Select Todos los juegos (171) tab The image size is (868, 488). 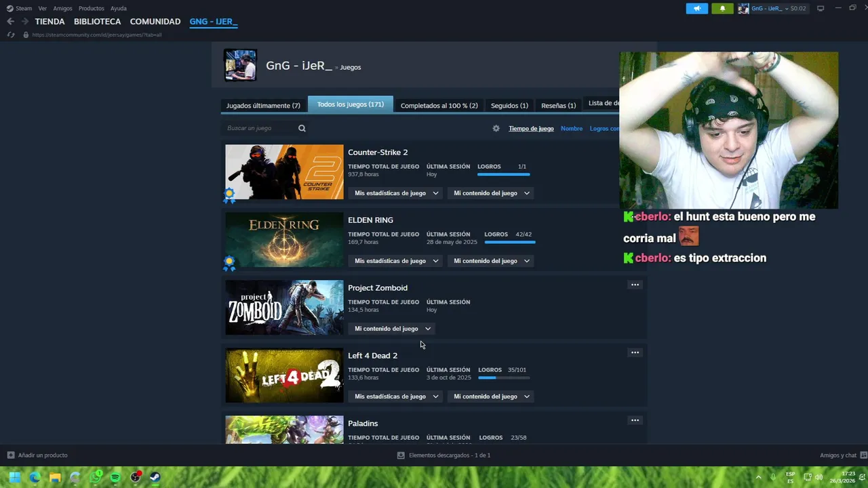351,104
